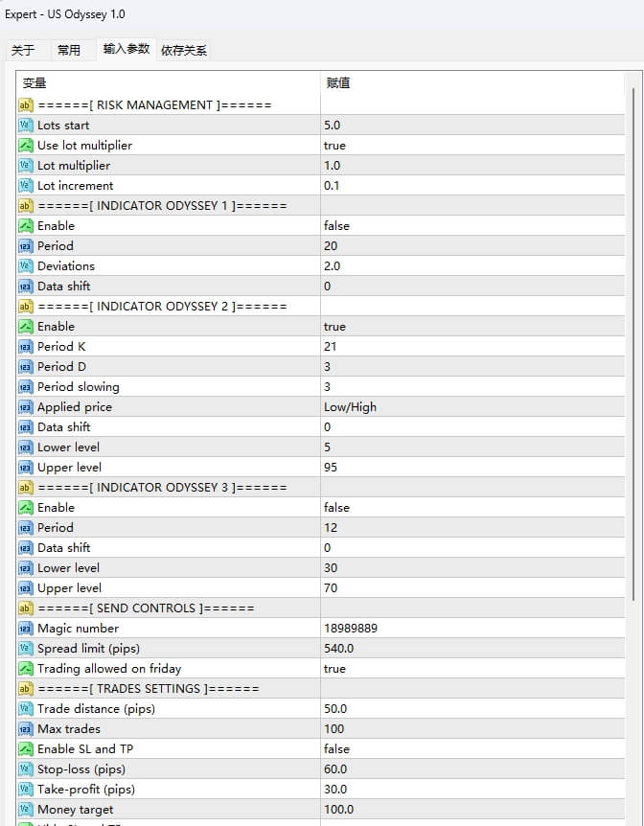Select the Period slowing row label
644x826 pixels.
[79, 387]
